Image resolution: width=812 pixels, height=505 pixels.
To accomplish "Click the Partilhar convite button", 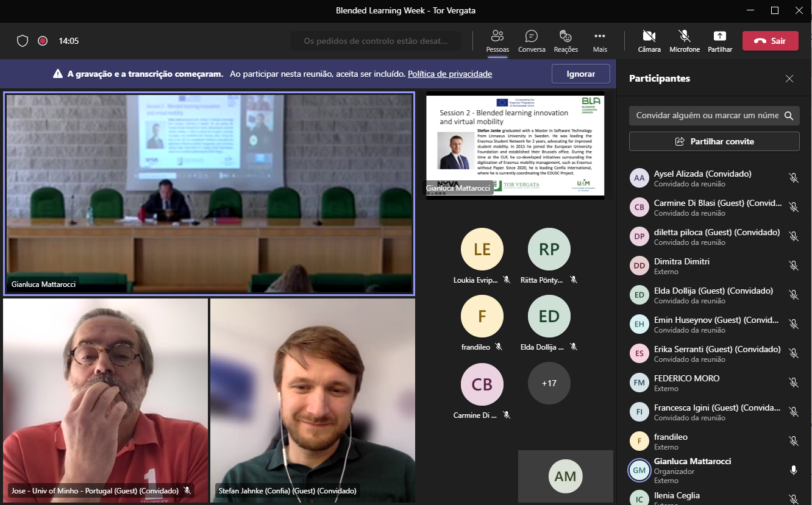I will (x=714, y=141).
